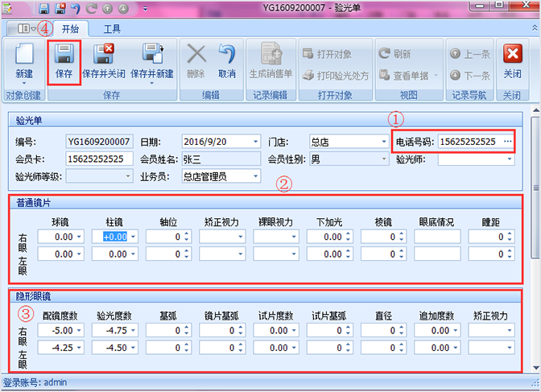
Task: Click right eye 眼底情况 input field
Action: [x=437, y=237]
